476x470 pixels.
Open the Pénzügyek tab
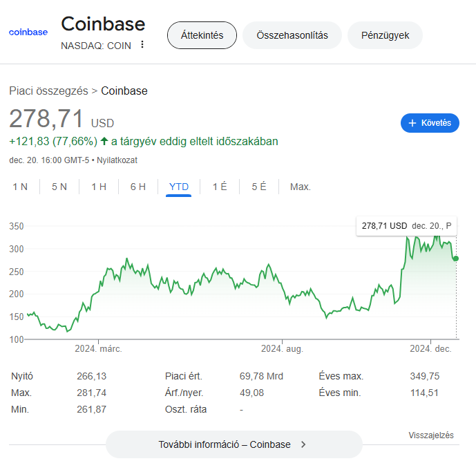coord(385,35)
